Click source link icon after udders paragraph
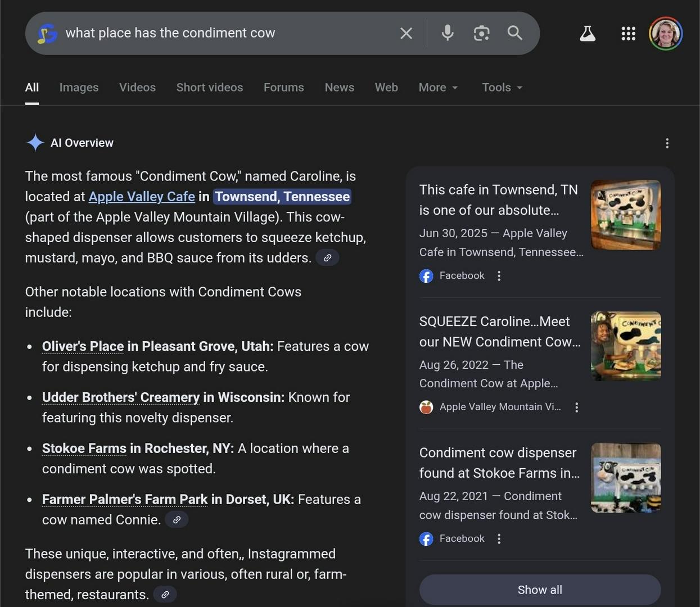700x607 pixels. 327,258
